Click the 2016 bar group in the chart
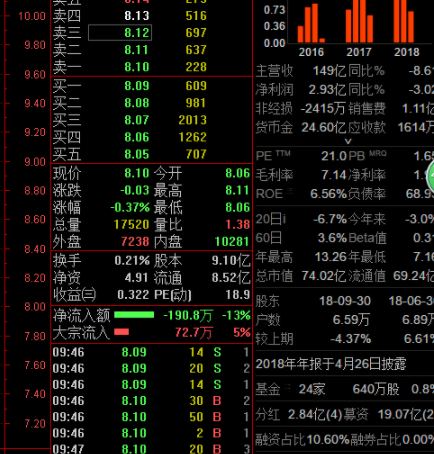Image resolution: width=434 pixels, height=454 pixels. pos(311,23)
